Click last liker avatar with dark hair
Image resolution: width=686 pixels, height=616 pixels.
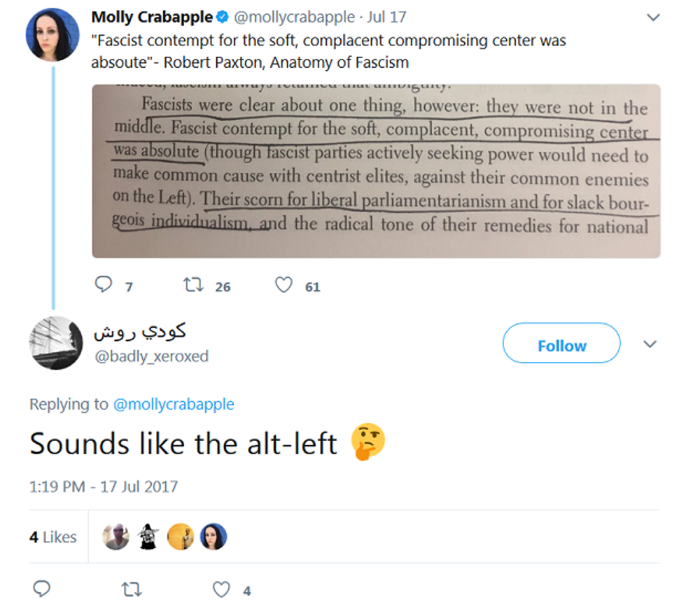click(213, 537)
